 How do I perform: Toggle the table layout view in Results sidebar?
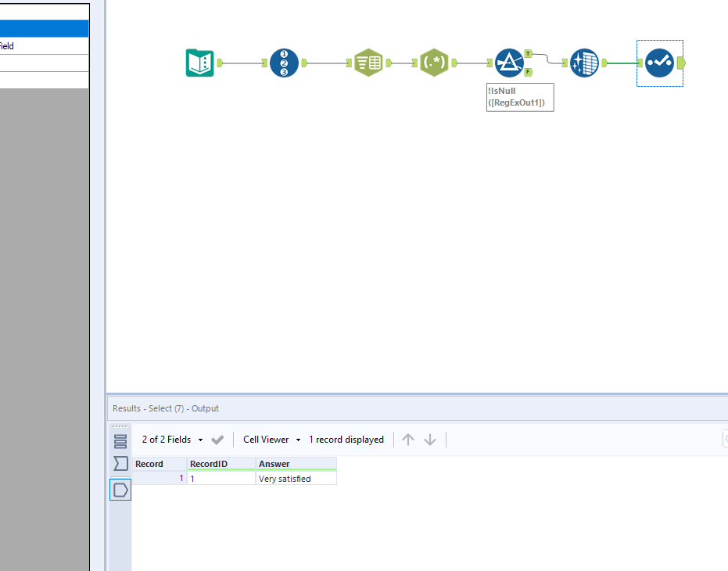pyautogui.click(x=120, y=440)
